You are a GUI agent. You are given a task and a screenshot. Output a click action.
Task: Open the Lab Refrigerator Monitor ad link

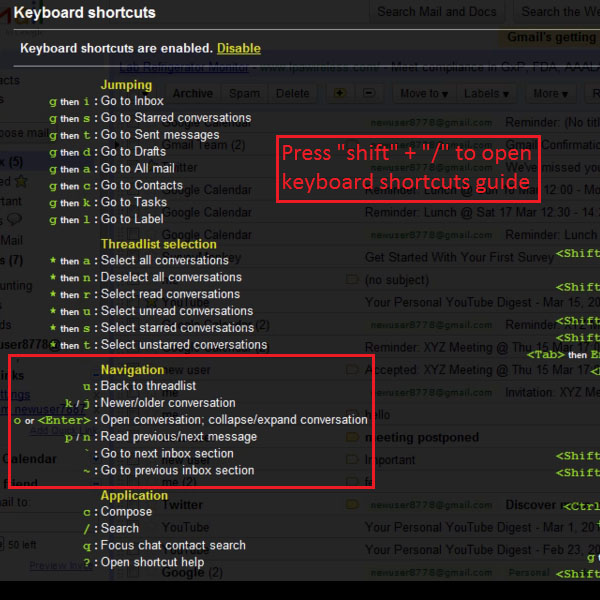pyautogui.click(x=184, y=68)
